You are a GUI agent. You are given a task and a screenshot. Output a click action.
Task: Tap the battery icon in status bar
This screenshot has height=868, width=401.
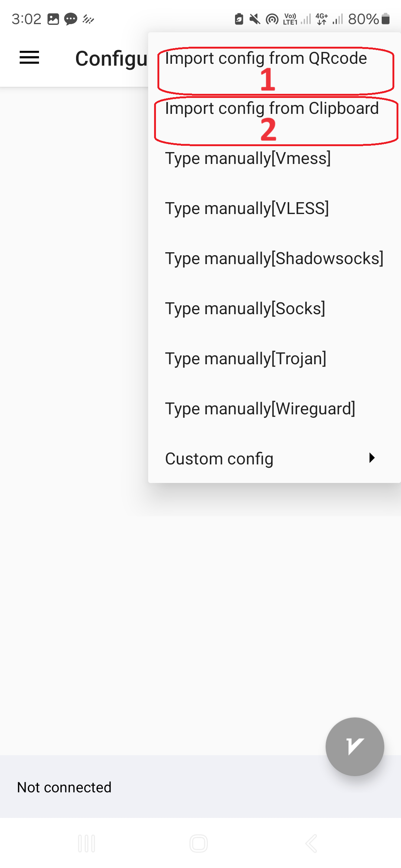386,19
